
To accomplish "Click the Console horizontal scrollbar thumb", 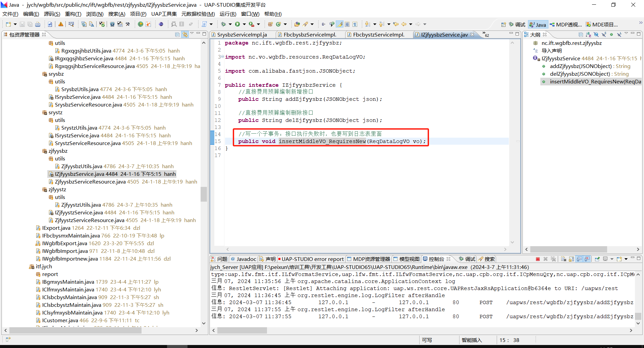I will tap(242, 330).
